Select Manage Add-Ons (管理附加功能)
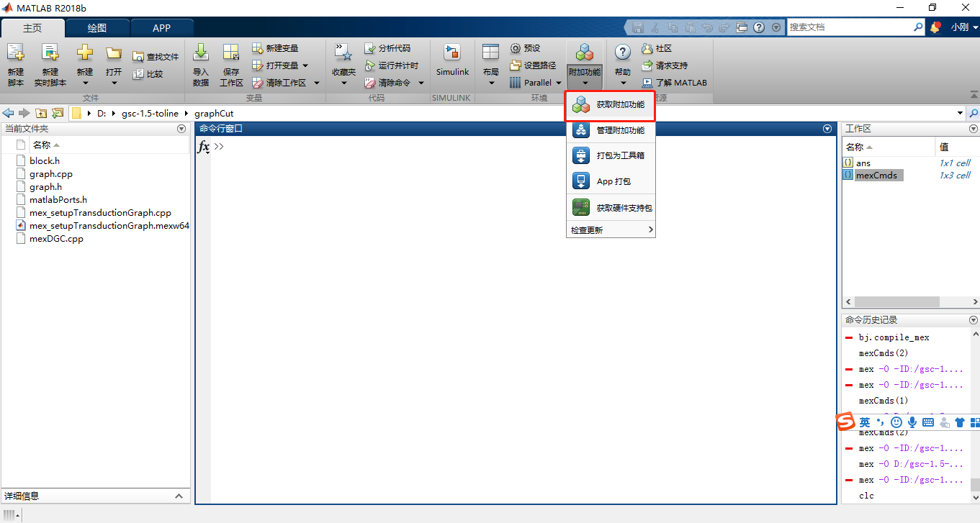The width and height of the screenshot is (980, 523). [x=611, y=130]
